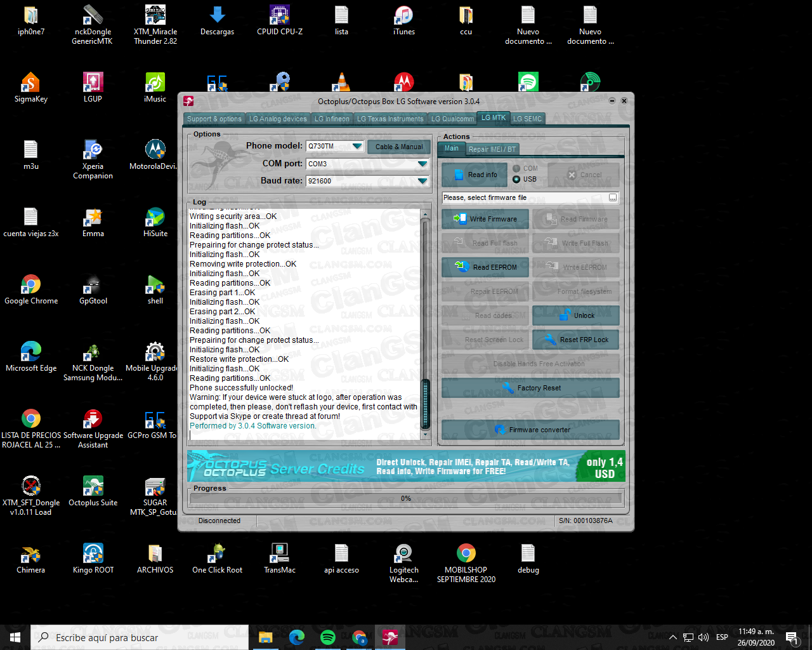Launch One Click Root desktop icon
The width and height of the screenshot is (812, 650).
point(217,559)
